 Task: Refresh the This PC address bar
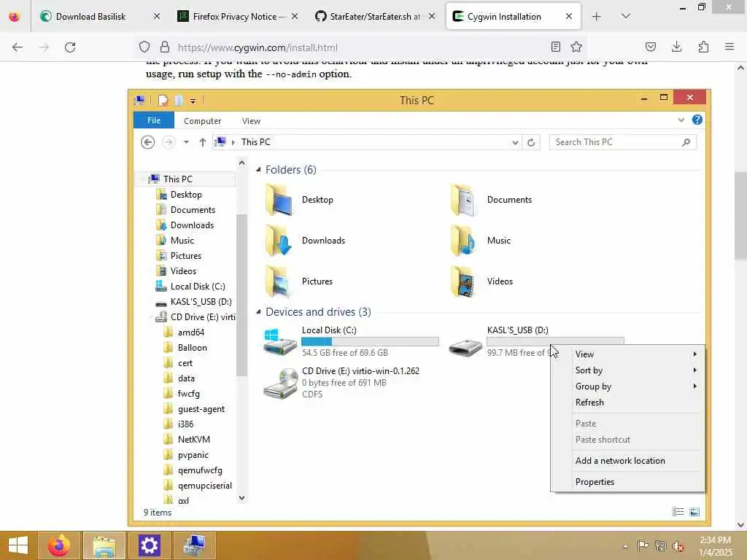click(x=531, y=142)
